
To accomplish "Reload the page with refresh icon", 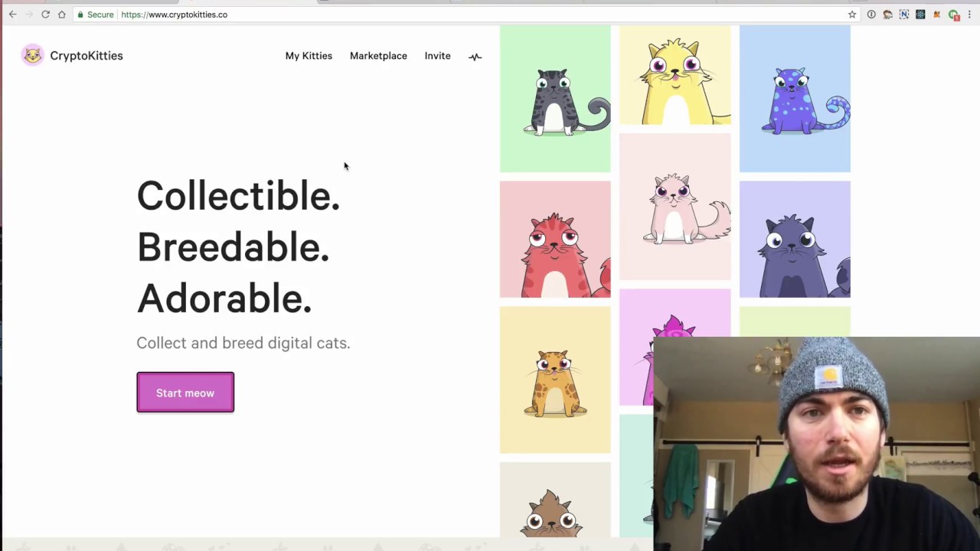I will 45,15.
